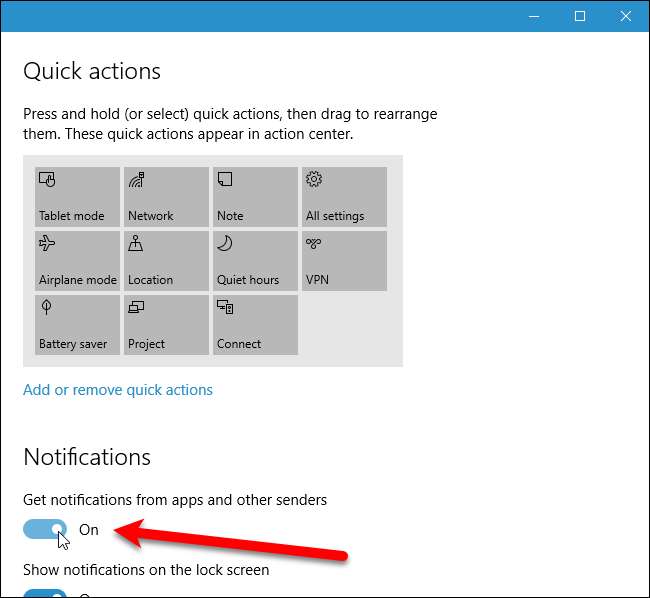650x598 pixels.
Task: Select the VPN quick action tile
Action: (x=344, y=260)
